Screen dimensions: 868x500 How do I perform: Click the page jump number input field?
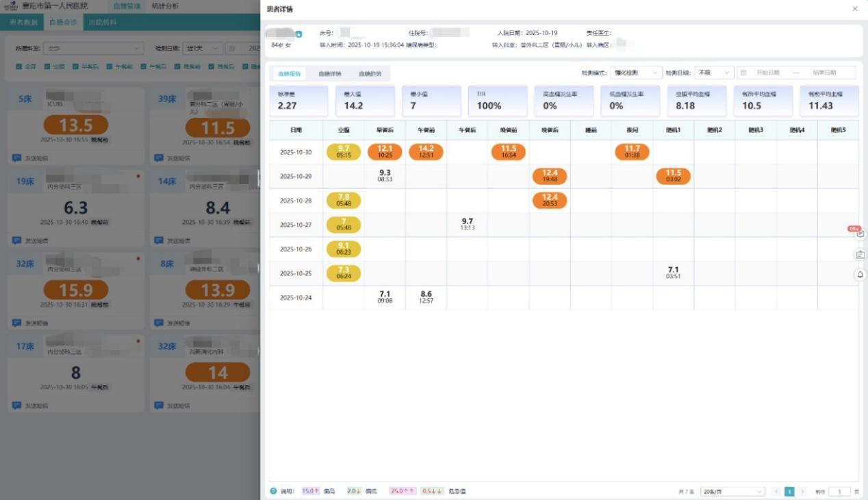pos(839,491)
